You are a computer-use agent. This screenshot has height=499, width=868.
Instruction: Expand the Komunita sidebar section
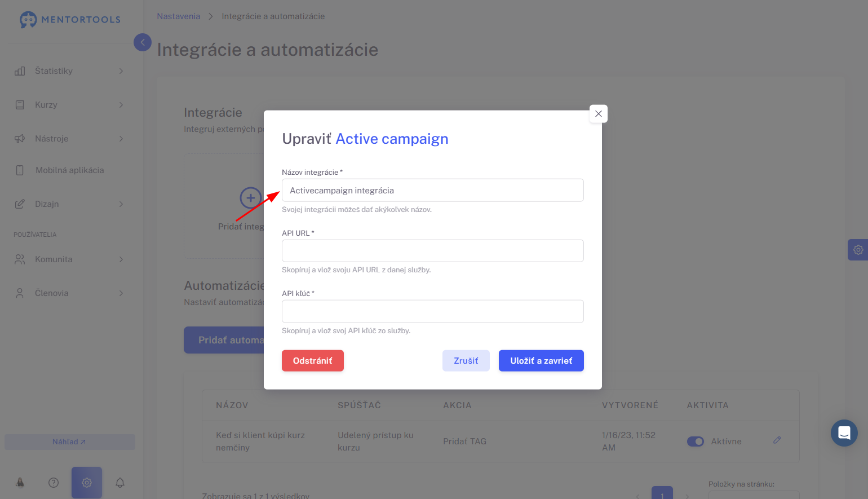(x=69, y=259)
